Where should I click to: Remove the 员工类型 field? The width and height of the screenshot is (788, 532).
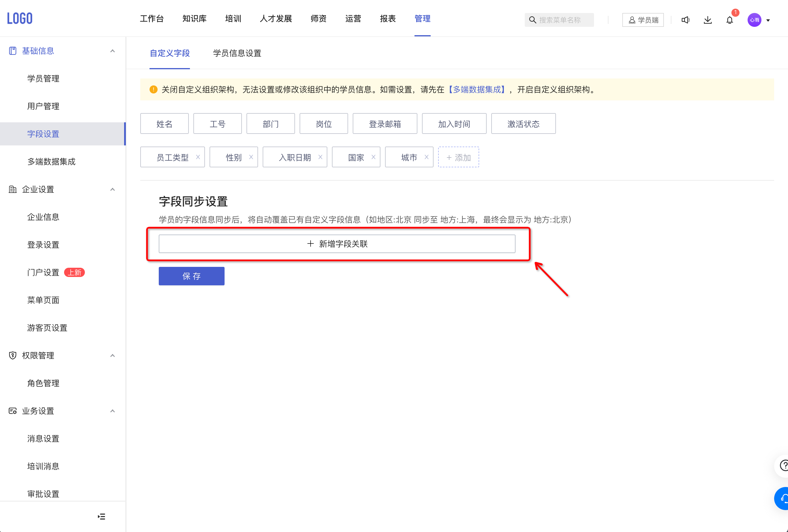198,157
